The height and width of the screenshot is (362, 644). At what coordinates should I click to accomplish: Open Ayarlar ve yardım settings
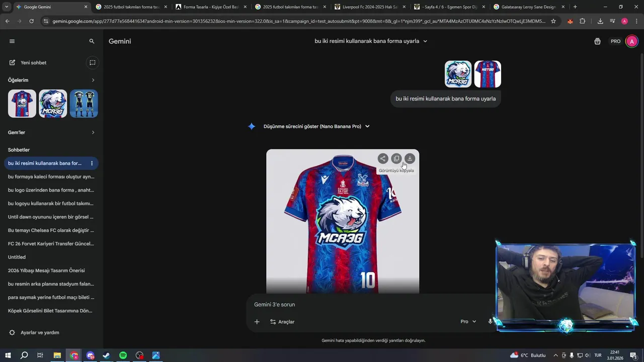click(x=34, y=332)
